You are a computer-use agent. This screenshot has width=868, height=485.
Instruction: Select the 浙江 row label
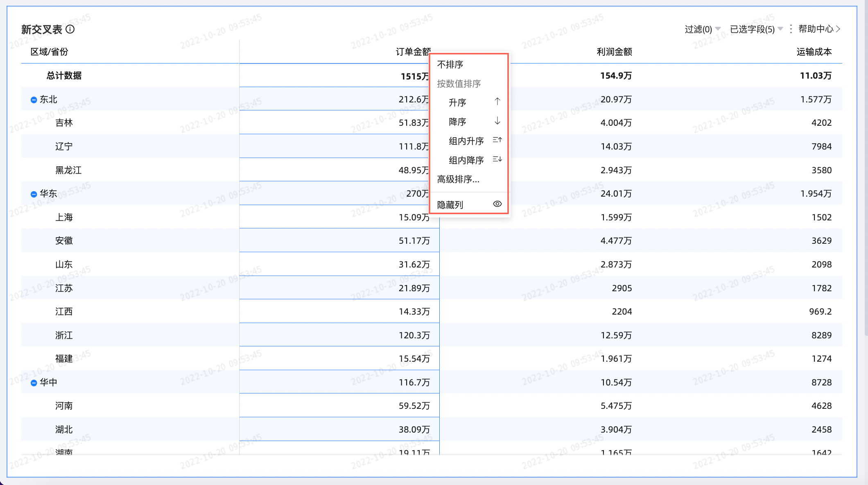click(64, 335)
